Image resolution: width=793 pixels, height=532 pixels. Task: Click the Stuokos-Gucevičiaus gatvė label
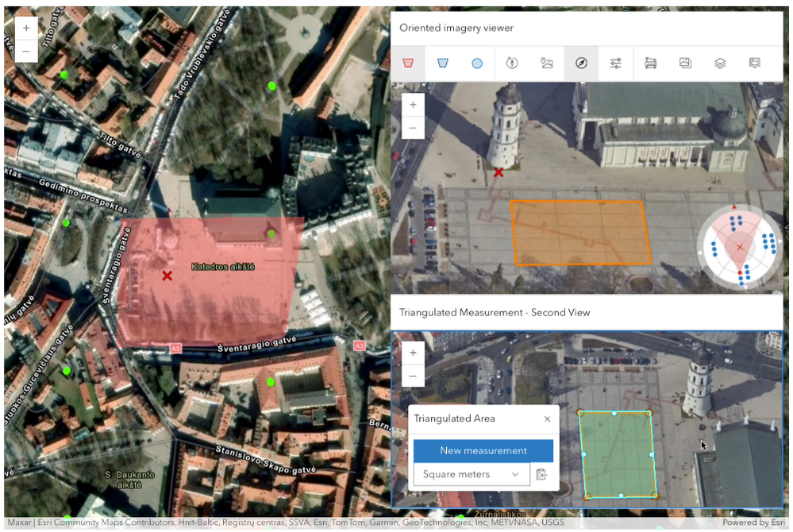[39, 376]
